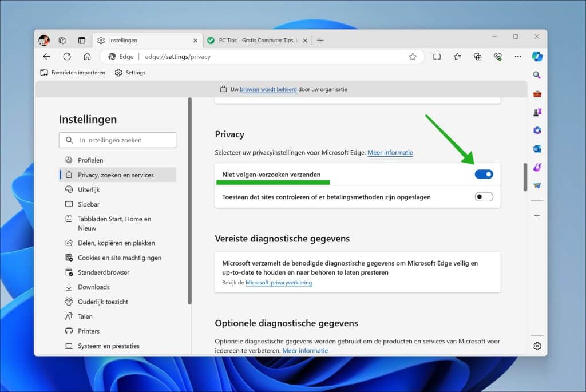The width and height of the screenshot is (586, 392).
Task: Open Meer informatie link under Privacy
Action: [390, 152]
